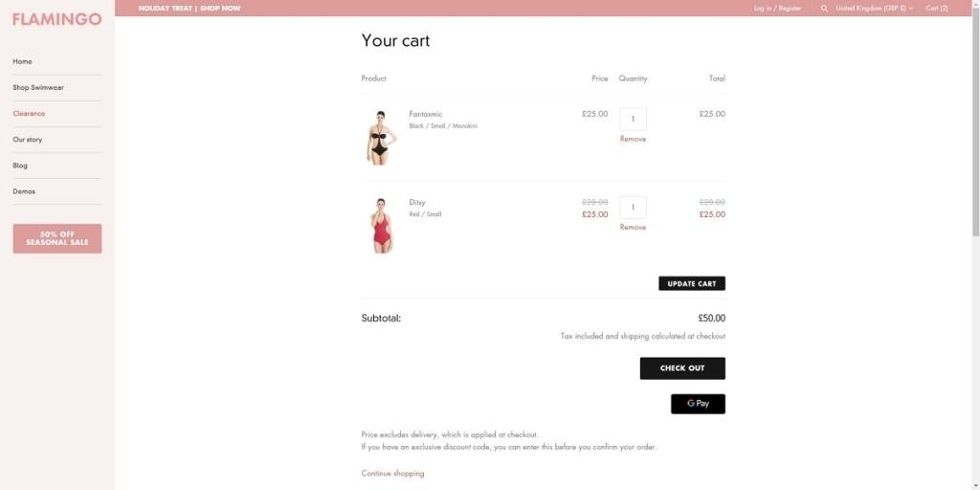Image resolution: width=980 pixels, height=490 pixels.
Task: Click the search magnifier icon
Action: (824, 8)
